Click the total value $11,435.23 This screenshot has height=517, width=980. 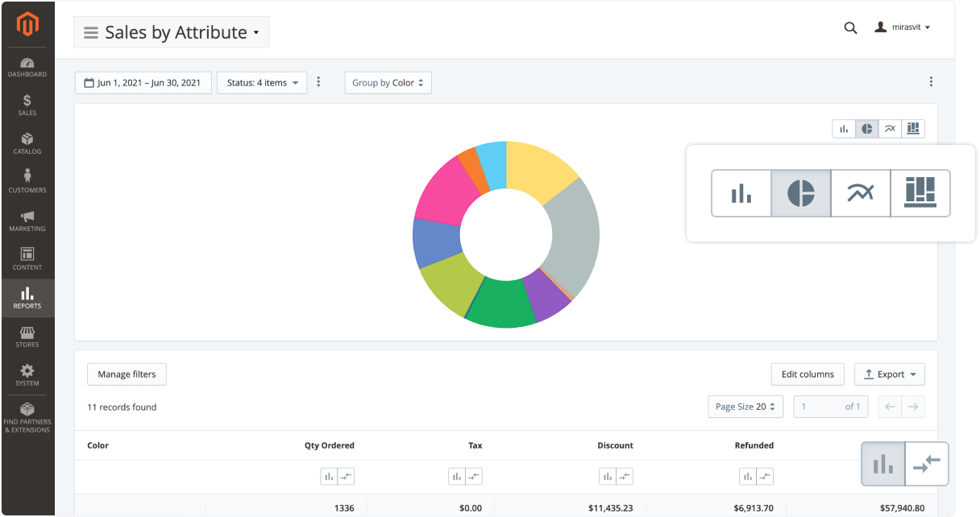(x=611, y=508)
